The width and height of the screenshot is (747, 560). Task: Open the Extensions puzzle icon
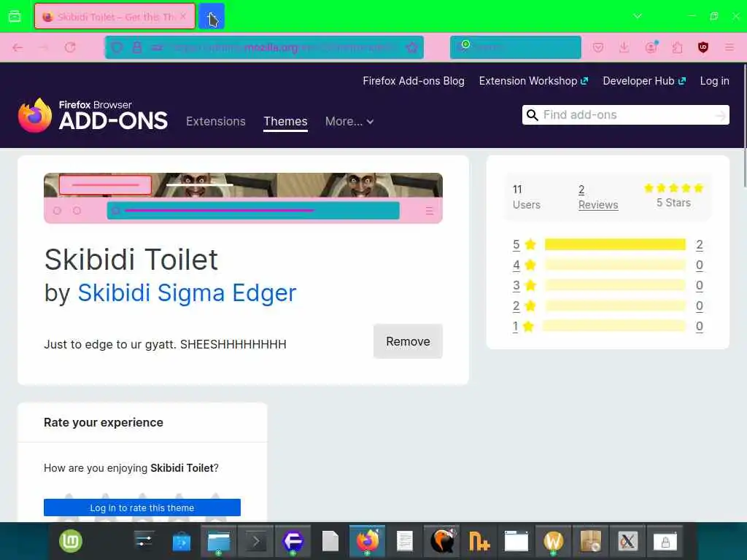click(x=677, y=47)
